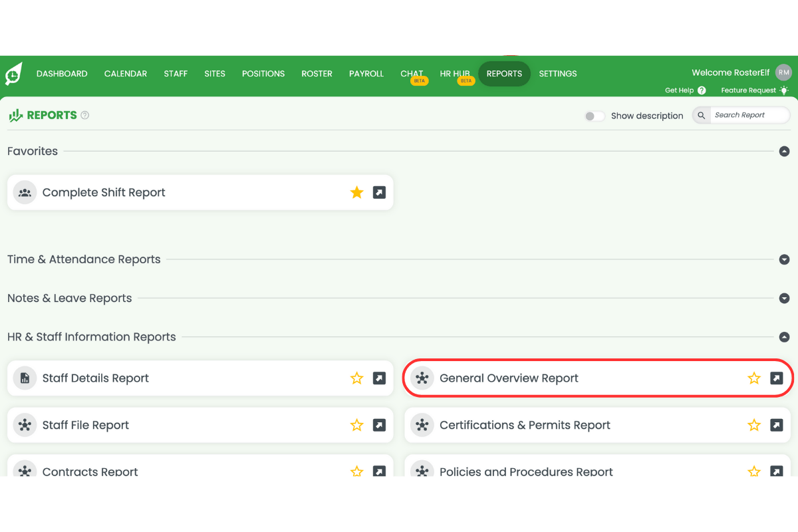
Task: Open Certifications & Permits Report launch icon
Action: pyautogui.click(x=776, y=425)
